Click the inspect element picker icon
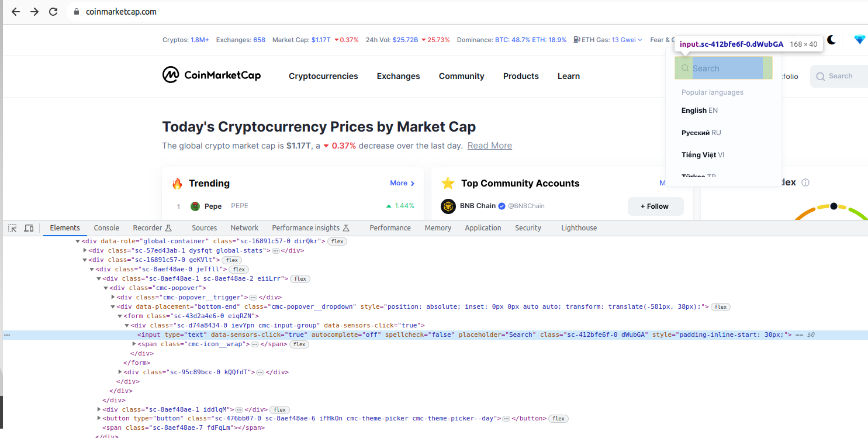Image resolution: width=868 pixels, height=438 pixels. (12, 228)
